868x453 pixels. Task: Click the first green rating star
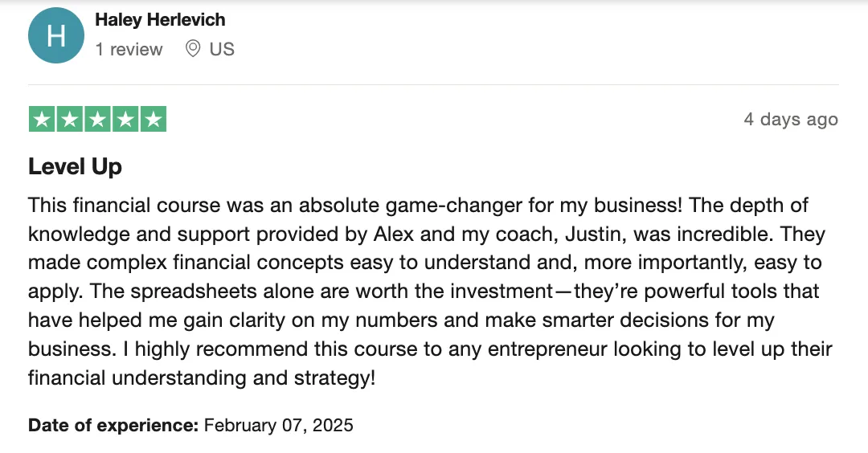[x=42, y=119]
